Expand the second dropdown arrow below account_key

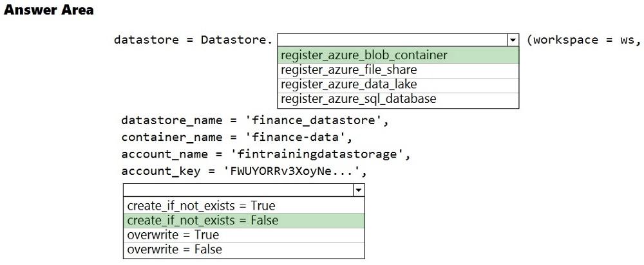click(x=359, y=190)
